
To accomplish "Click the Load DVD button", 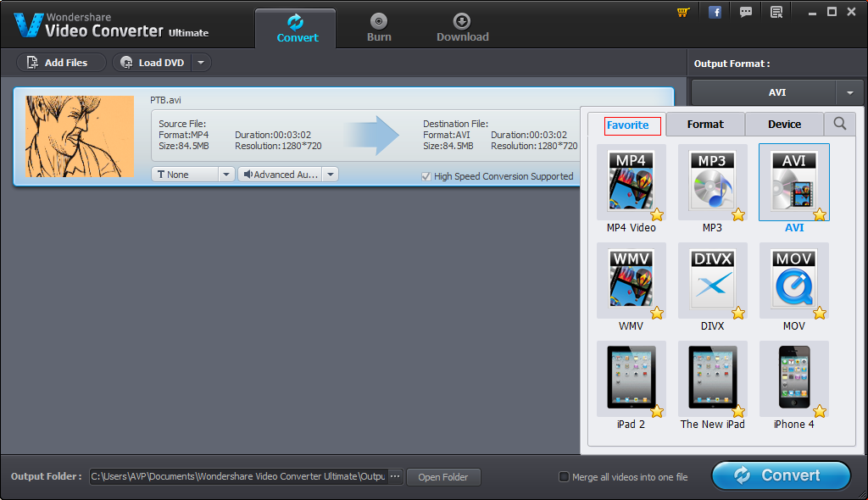I will [153, 63].
